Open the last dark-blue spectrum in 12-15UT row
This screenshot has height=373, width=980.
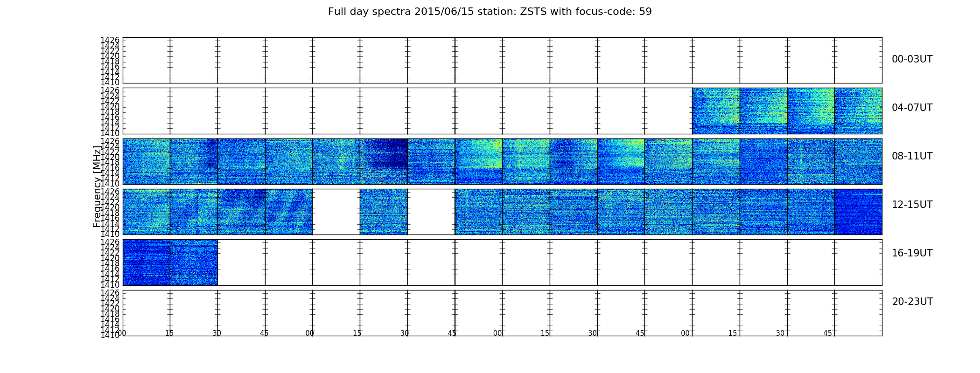pos(858,212)
